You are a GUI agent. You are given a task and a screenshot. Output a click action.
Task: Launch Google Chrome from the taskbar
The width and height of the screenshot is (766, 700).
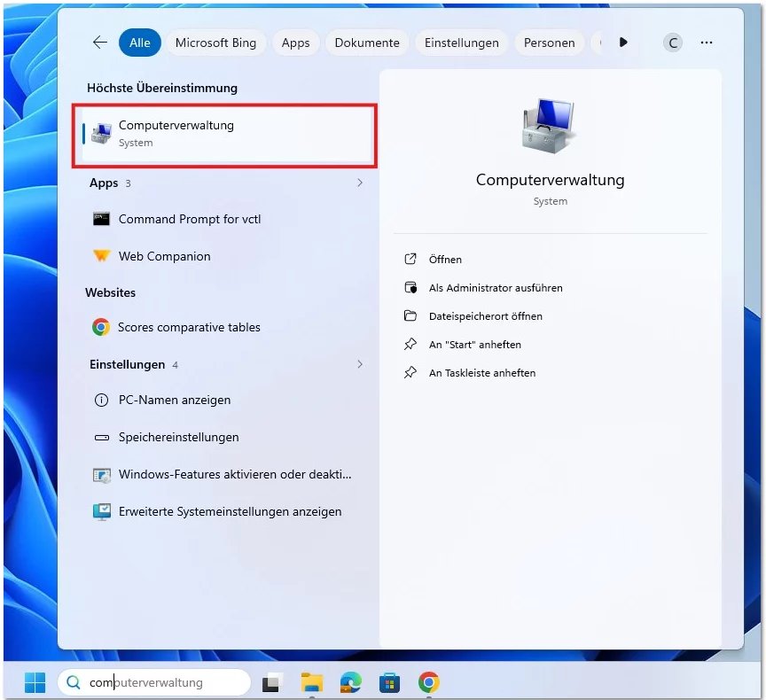429,682
